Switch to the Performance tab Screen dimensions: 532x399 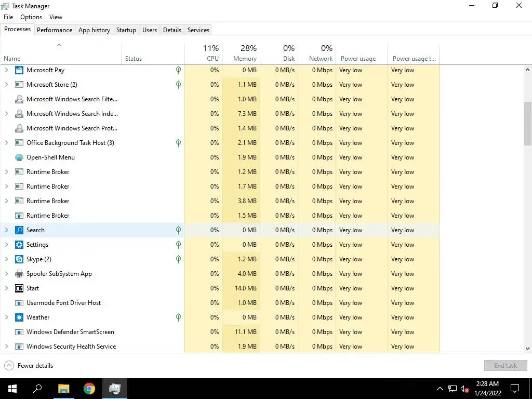click(x=55, y=30)
